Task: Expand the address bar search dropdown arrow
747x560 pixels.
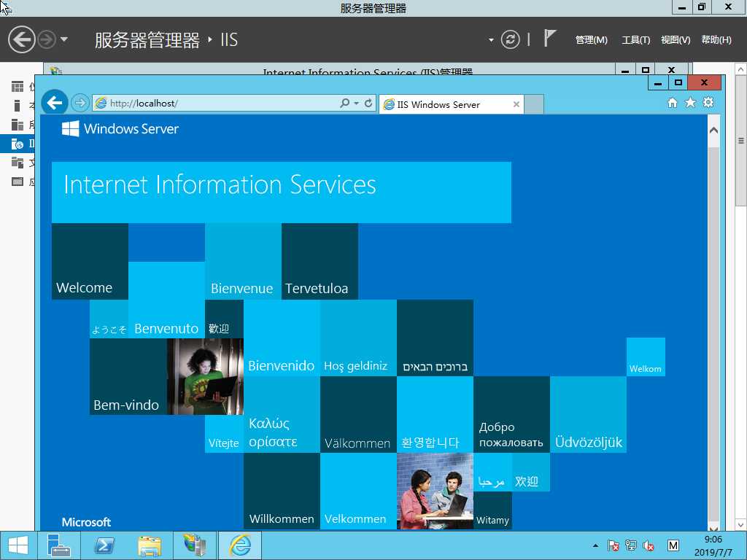Action: [356, 103]
